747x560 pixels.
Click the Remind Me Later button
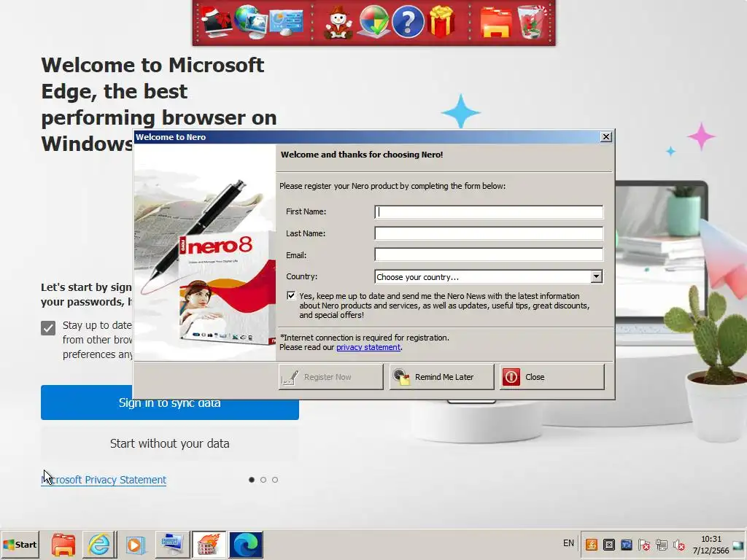(441, 377)
